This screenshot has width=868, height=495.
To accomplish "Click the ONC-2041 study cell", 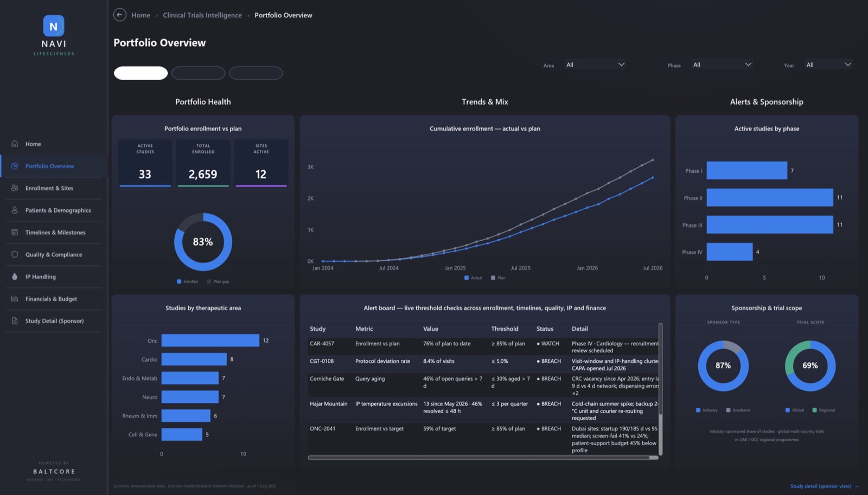I will [x=322, y=429].
